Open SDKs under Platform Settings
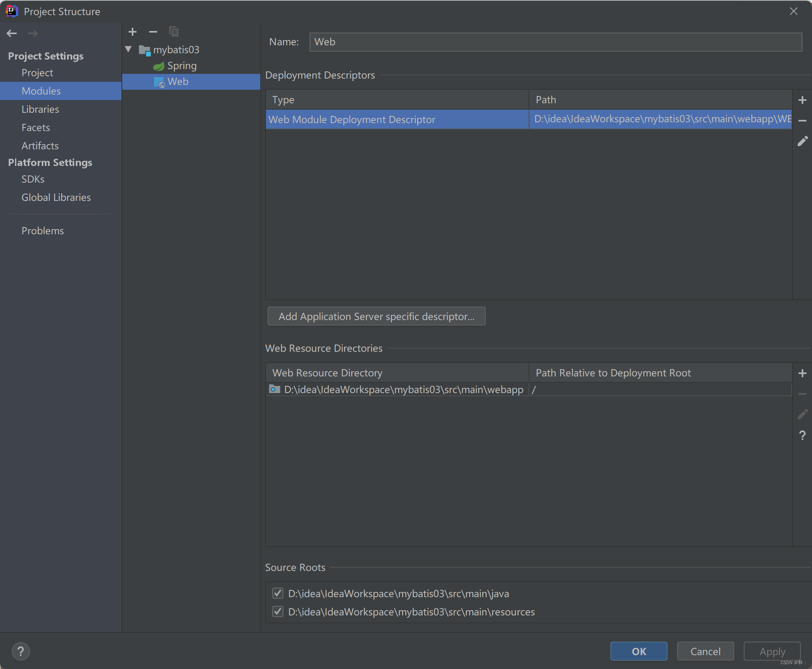 point(33,179)
